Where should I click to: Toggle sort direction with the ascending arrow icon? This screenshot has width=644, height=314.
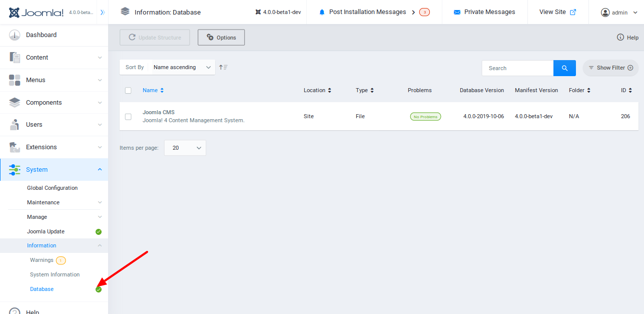coord(223,67)
